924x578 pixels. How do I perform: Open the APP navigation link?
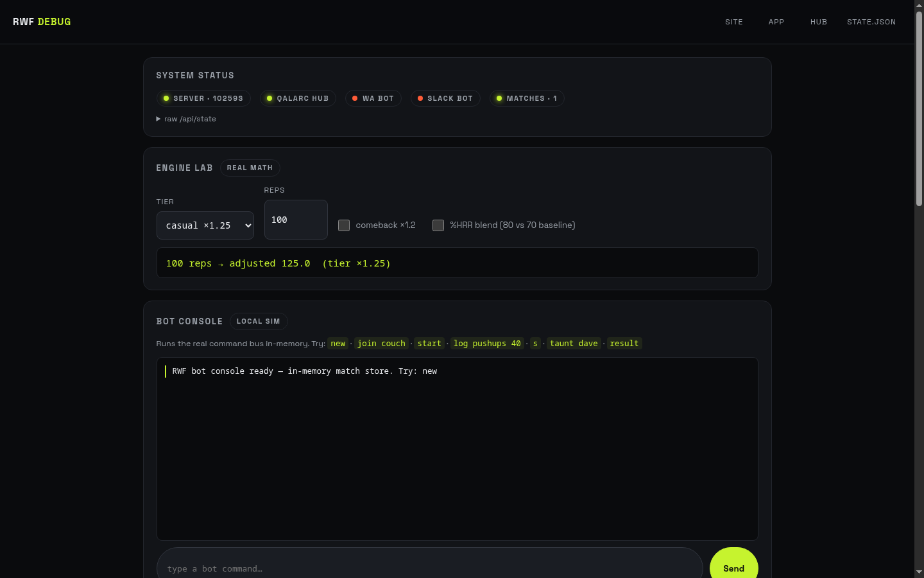click(776, 22)
